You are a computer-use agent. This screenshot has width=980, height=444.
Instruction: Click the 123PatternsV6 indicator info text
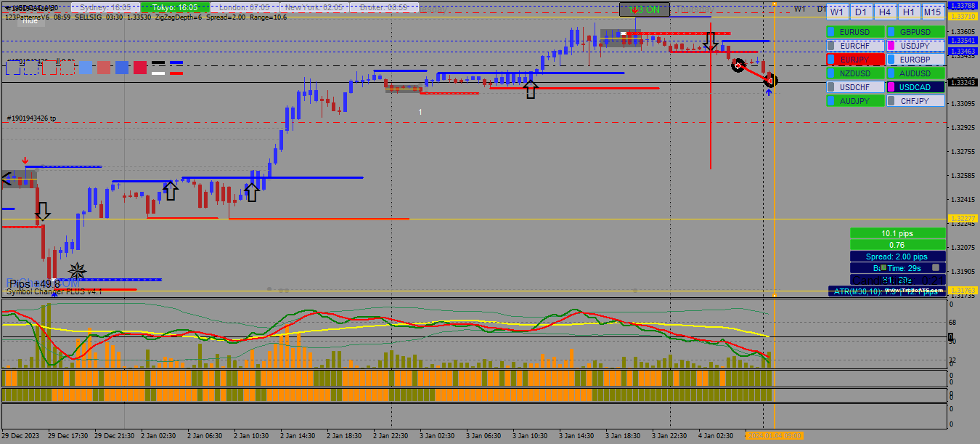146,17
